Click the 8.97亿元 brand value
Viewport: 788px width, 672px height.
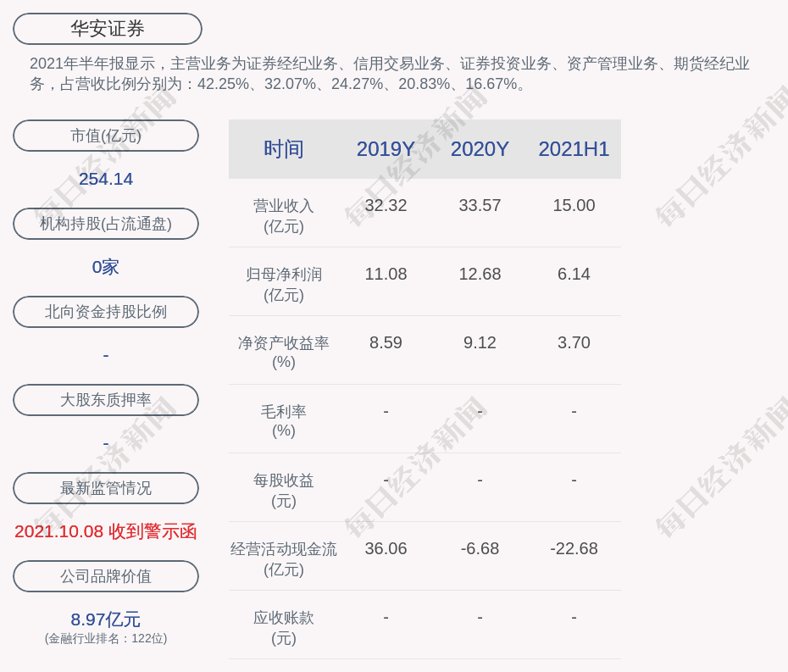coord(106,619)
